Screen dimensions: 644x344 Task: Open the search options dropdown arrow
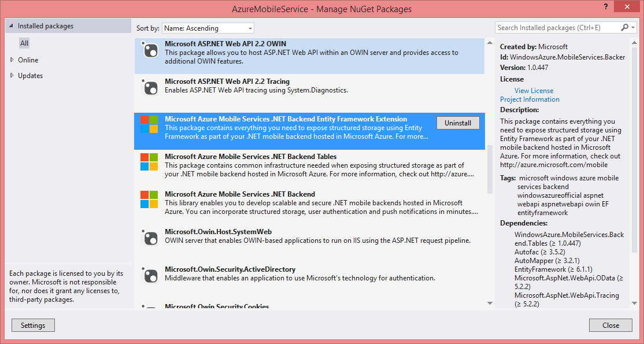click(633, 28)
